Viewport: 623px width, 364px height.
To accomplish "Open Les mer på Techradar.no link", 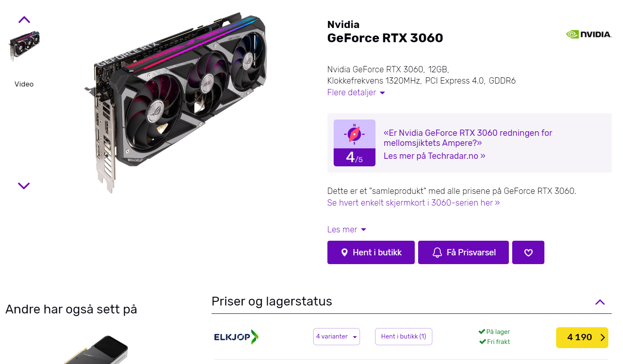I will tap(434, 156).
